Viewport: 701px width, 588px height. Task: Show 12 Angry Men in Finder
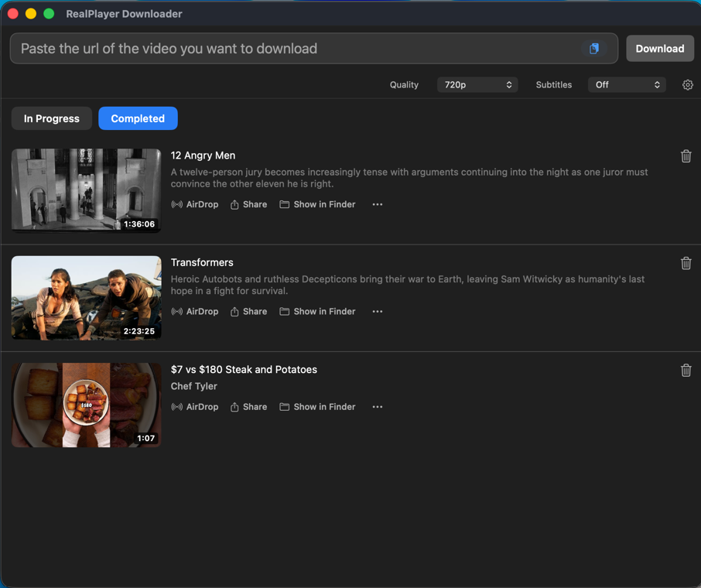click(317, 204)
